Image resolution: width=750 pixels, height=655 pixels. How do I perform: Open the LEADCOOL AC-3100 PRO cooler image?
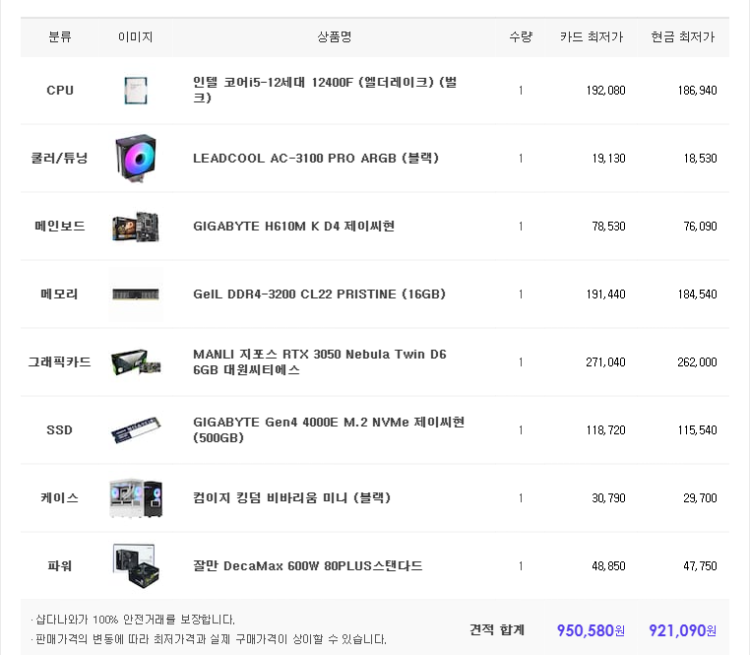click(x=135, y=158)
